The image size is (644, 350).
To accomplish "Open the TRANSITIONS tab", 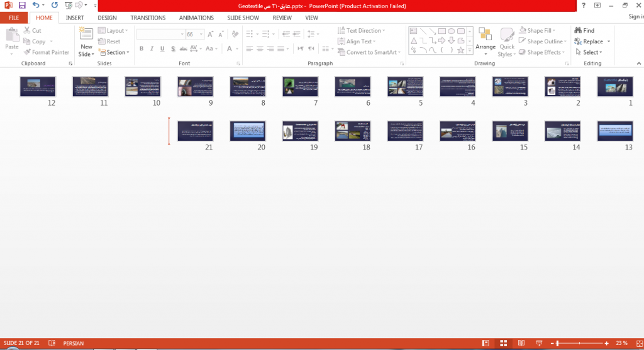I will [x=148, y=18].
